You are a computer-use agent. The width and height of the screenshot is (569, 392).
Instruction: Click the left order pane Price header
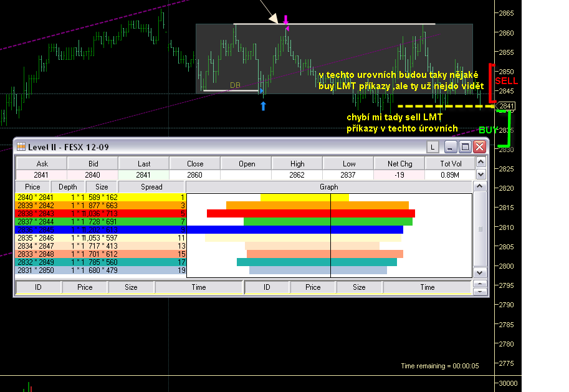[x=85, y=287]
